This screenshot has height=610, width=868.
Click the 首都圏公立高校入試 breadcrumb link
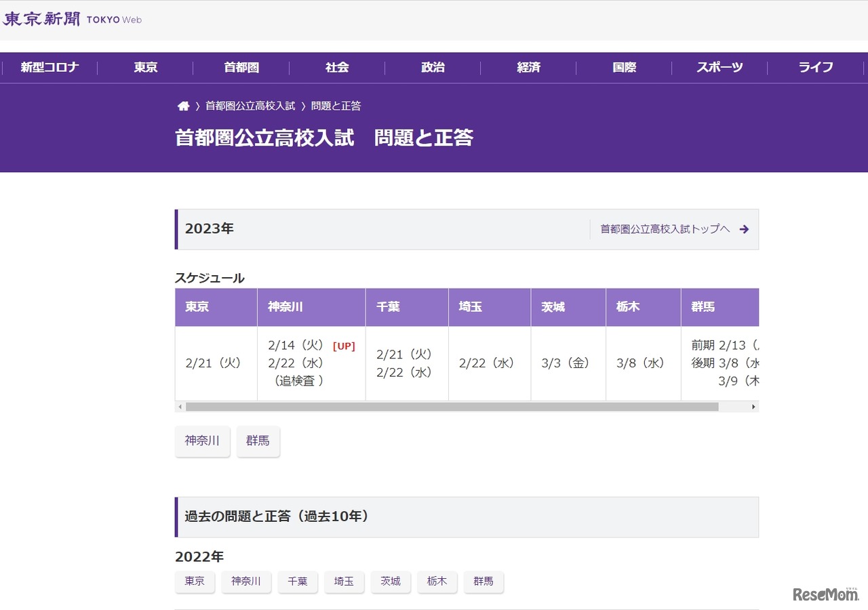tap(251, 105)
